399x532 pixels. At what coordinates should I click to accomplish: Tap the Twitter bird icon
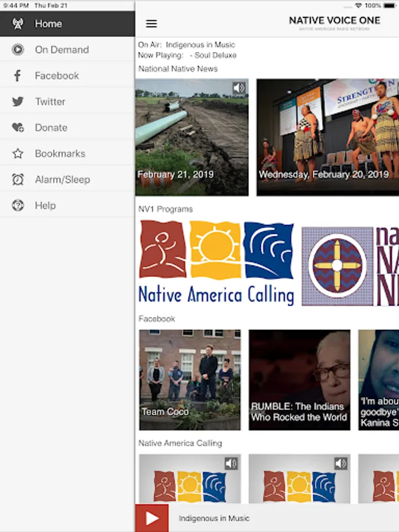[18, 102]
